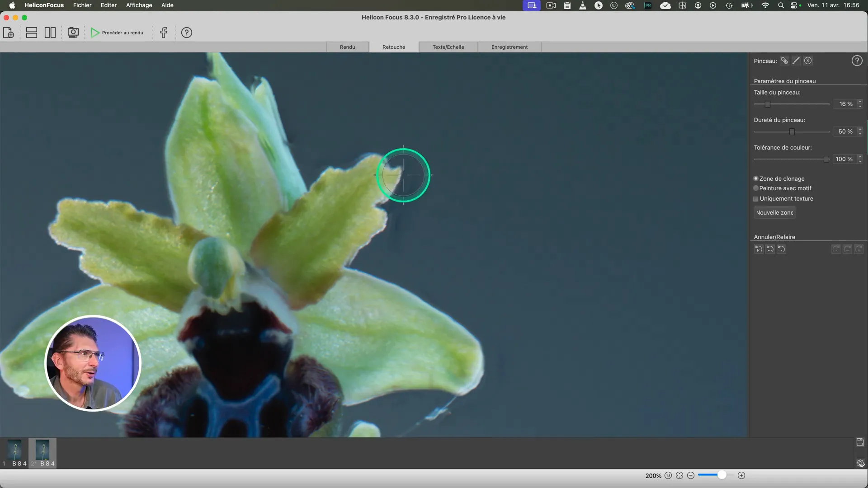Open the Apple menu
The image size is (868, 488).
pos(12,5)
